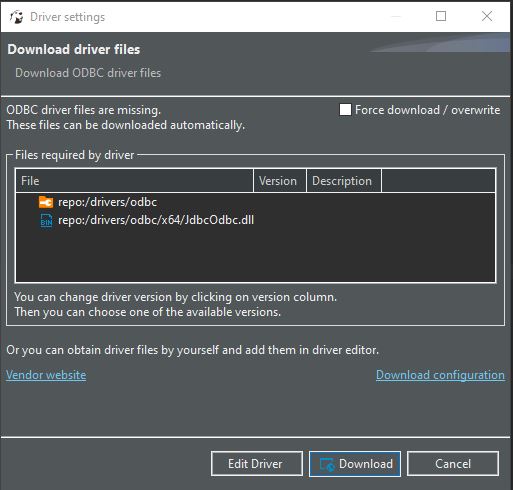513x490 pixels.
Task: Enable Force download / overwrite checkbox
Action: tap(345, 110)
